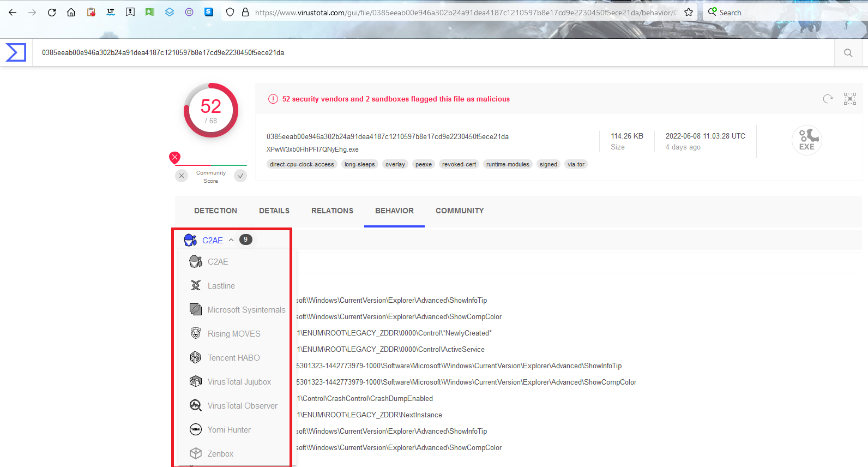Image resolution: width=868 pixels, height=467 pixels.
Task: Click the VirusTotal sigma logo
Action: click(x=16, y=52)
